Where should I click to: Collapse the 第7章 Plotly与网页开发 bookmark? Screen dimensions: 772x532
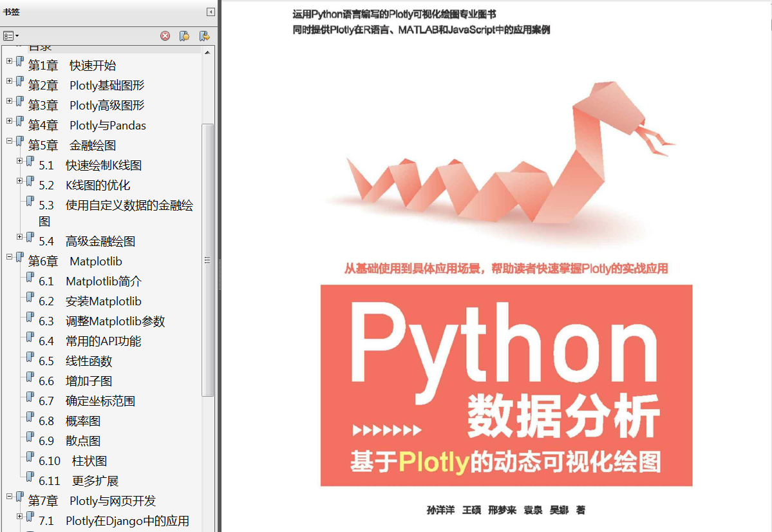[10, 497]
